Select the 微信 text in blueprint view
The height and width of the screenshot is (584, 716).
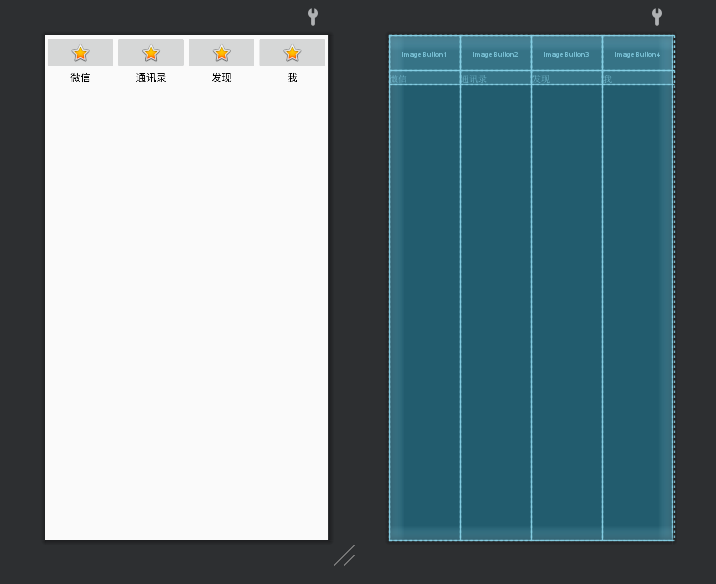[x=398, y=79]
